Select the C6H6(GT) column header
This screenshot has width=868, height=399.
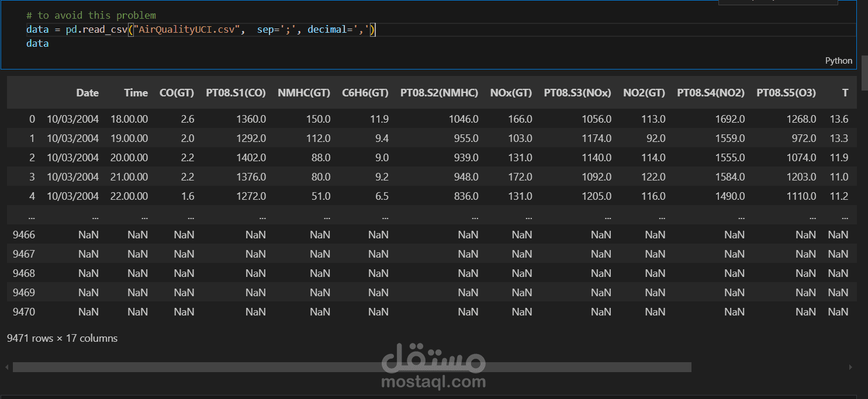pos(365,93)
